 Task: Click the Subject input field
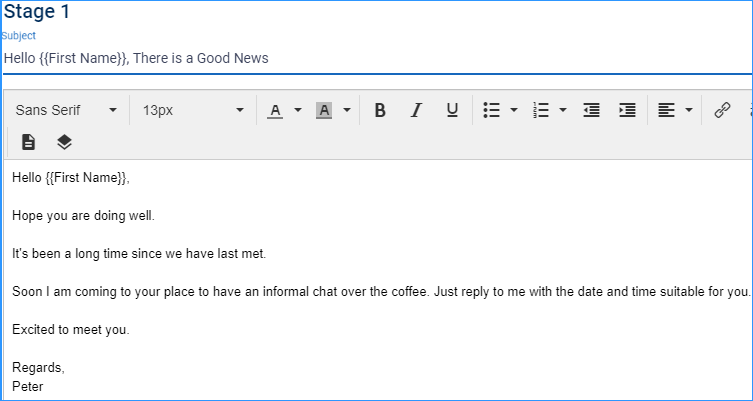point(377,59)
